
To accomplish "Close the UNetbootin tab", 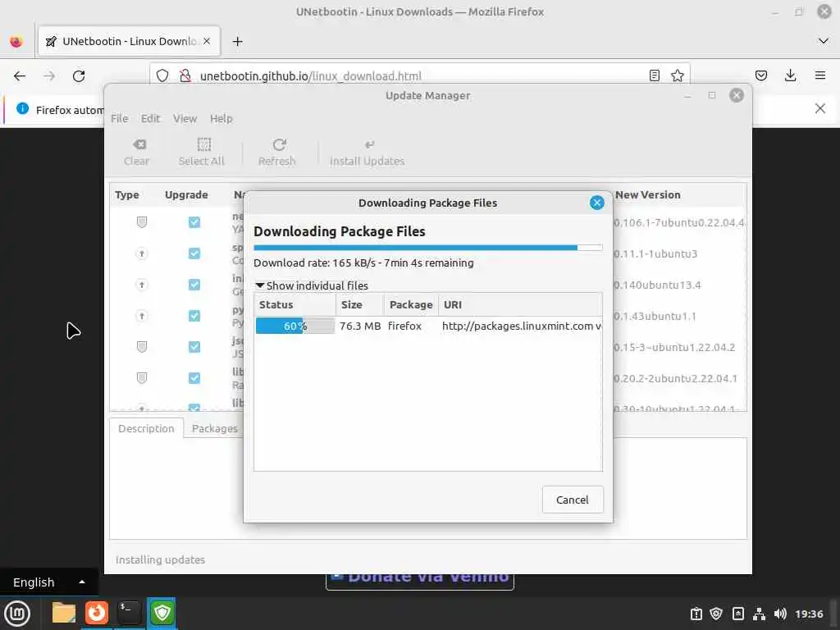I will pyautogui.click(x=207, y=41).
